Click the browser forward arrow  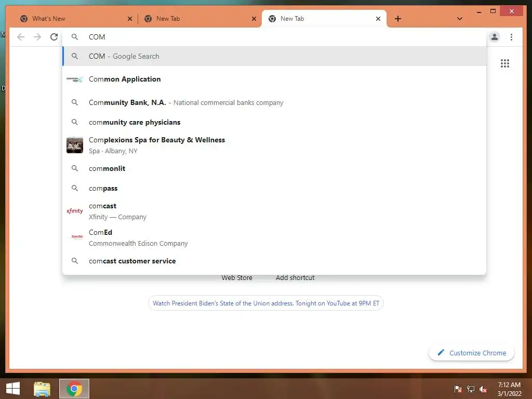(37, 37)
